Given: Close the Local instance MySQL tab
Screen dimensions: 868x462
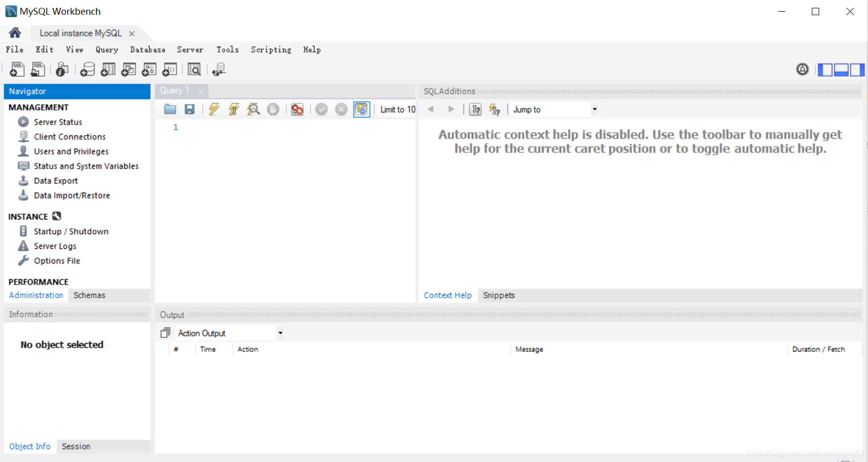Looking at the screenshot, I should tap(131, 33).
